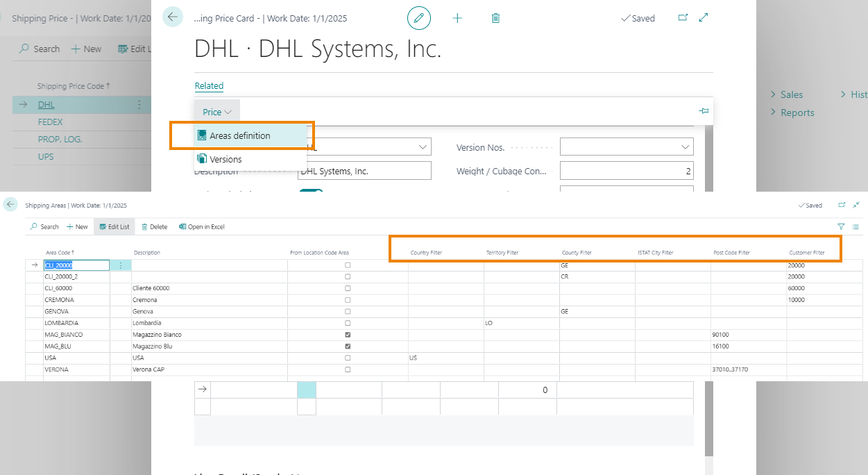Click the Shipping Areas back arrow
The image size is (868, 475).
point(10,205)
